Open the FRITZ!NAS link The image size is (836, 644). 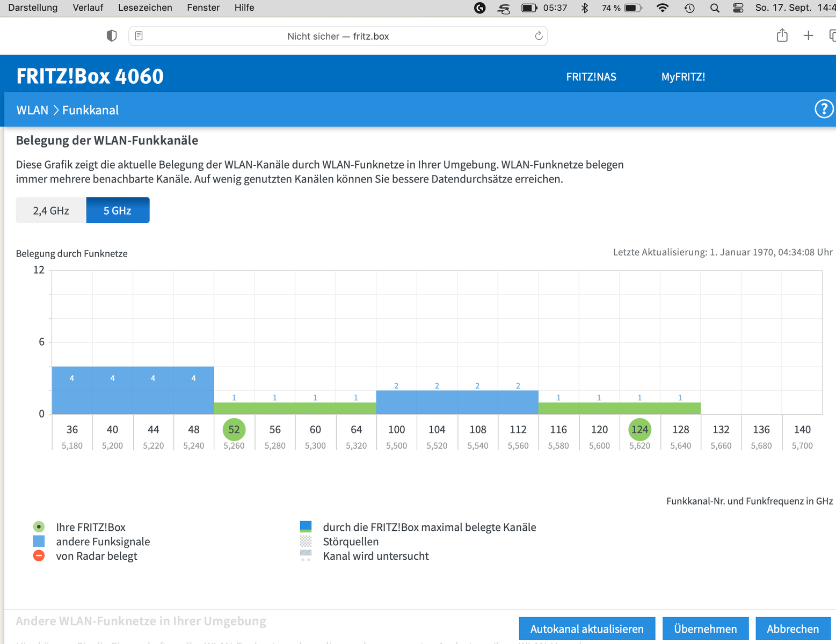[x=591, y=77]
